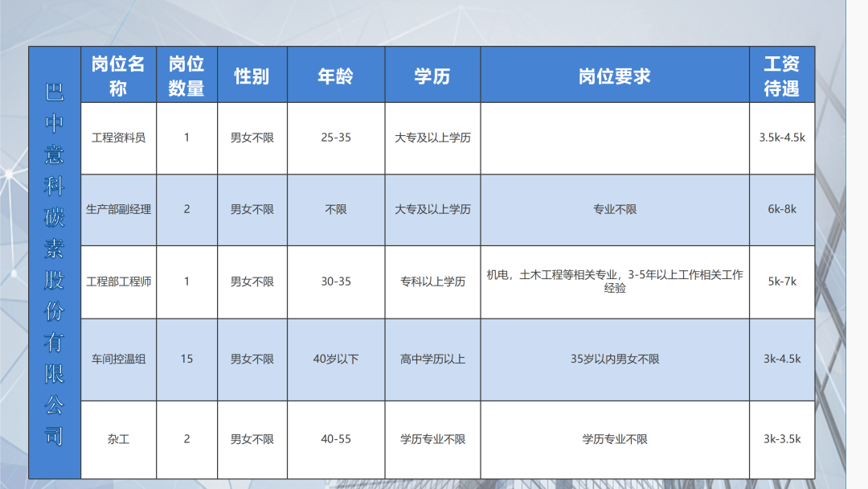Click 男女不限 in the 工程资料员 row
Viewport: 868px width, 489px height.
(252, 138)
